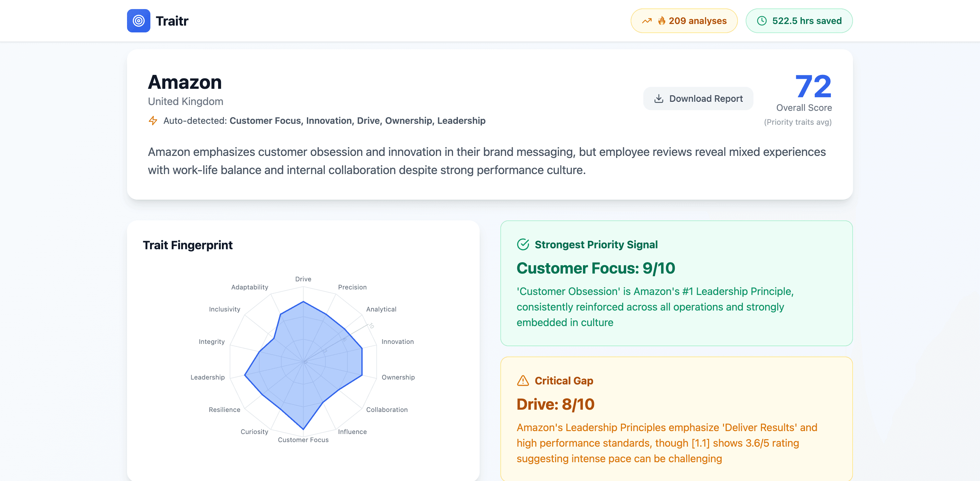Click the Traitr target logo icon

click(138, 21)
